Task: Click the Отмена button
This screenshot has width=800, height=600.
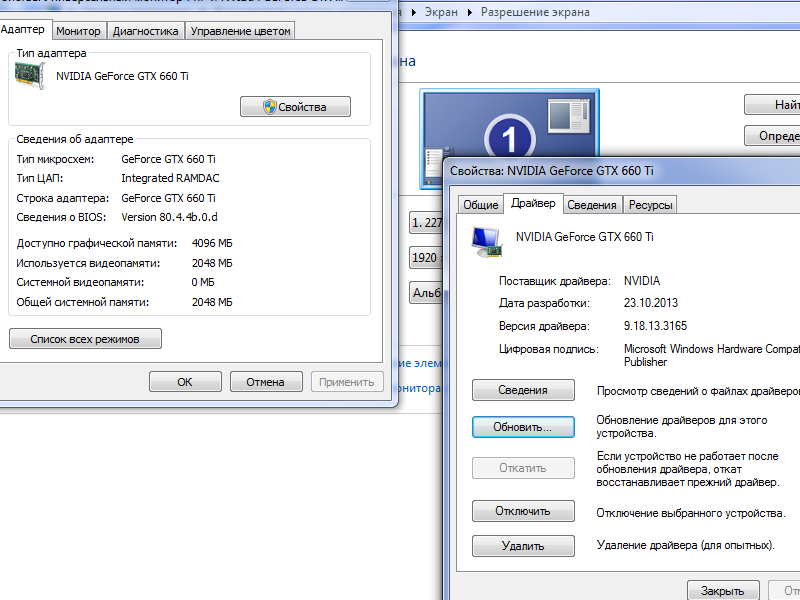Action: tap(266, 382)
